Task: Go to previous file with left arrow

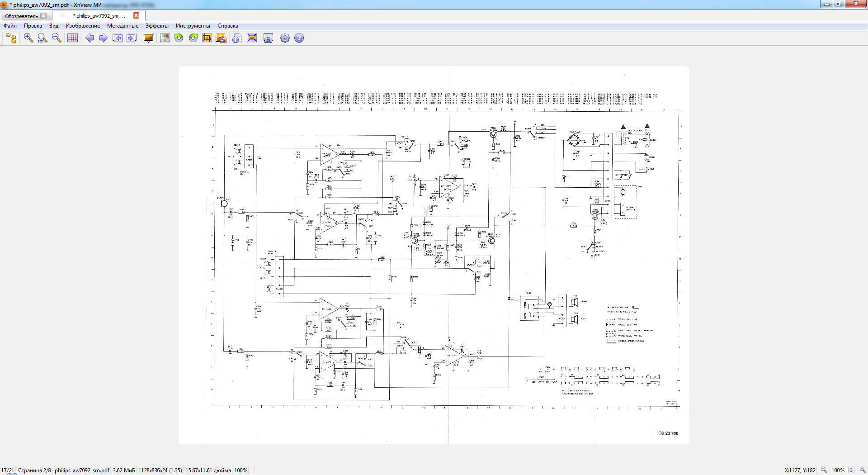Action: [x=90, y=38]
